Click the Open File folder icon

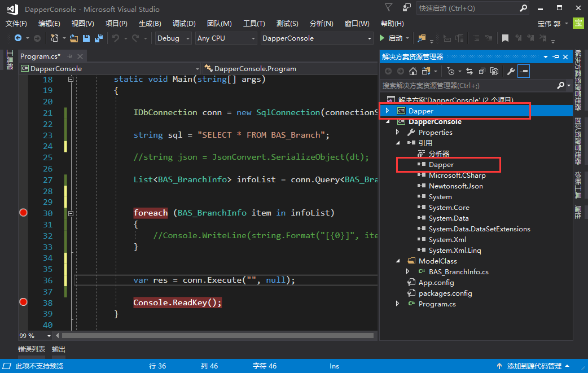(x=74, y=38)
